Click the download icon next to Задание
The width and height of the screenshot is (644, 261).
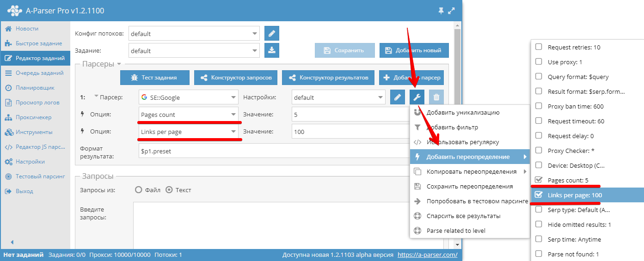coord(272,50)
